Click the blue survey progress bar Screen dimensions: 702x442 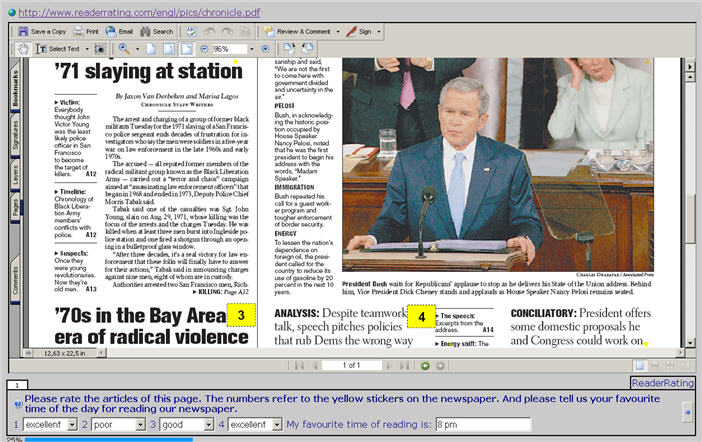tap(109, 439)
